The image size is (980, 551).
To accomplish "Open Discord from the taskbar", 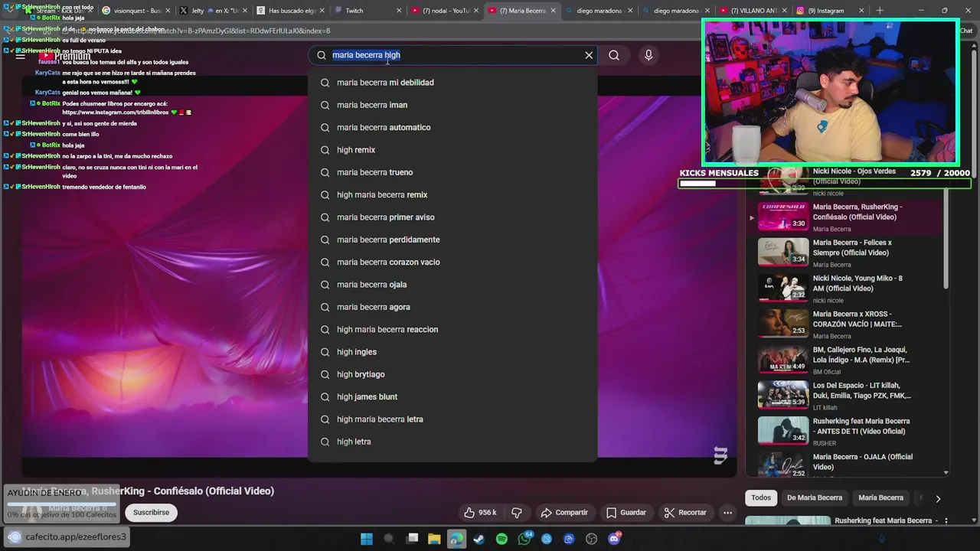I will (x=614, y=539).
